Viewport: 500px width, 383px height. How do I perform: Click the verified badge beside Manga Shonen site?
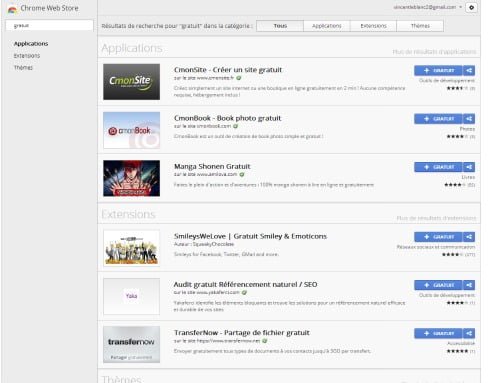point(242,174)
